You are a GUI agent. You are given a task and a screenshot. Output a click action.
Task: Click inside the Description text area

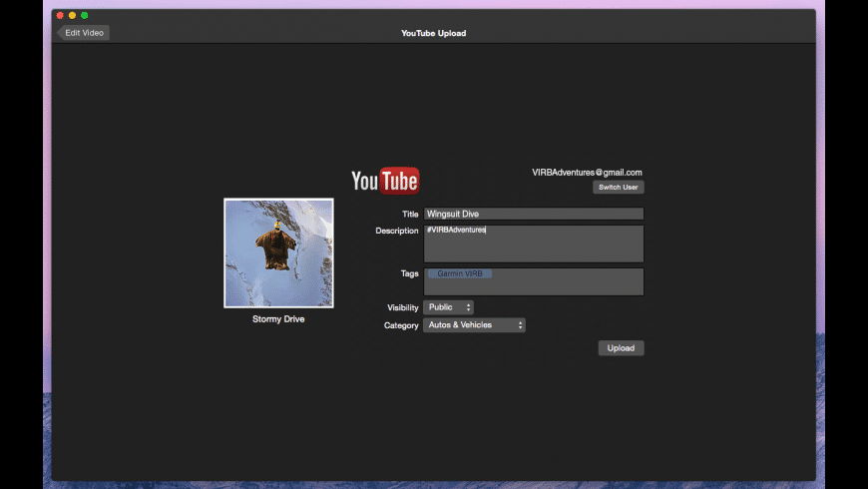(533, 244)
